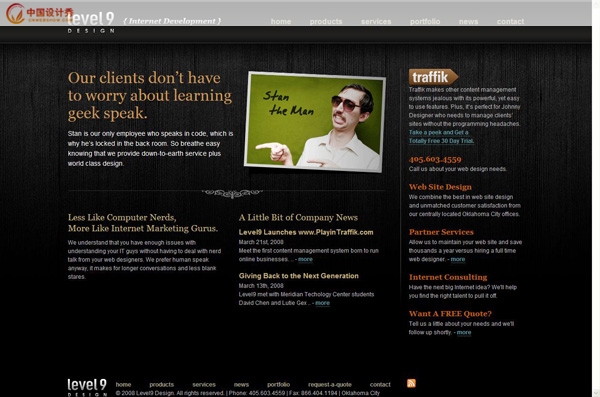Click 'more' link under Partner Services
The height and width of the screenshot is (397, 600).
[458, 259]
